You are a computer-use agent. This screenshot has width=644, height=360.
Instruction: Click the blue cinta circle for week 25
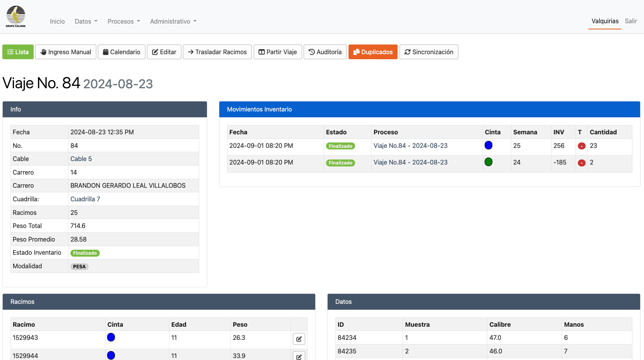[x=489, y=145]
